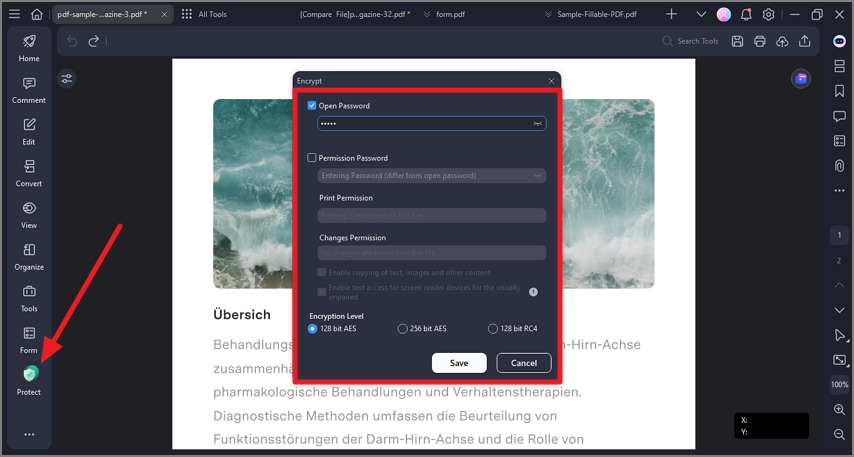Screen dimensions: 854x457
Task: Open the page thumbnails panel
Action: click(839, 66)
